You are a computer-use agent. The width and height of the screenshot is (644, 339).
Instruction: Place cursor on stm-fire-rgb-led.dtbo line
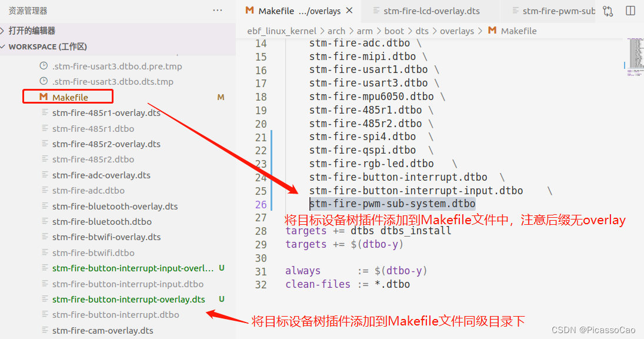(383, 164)
